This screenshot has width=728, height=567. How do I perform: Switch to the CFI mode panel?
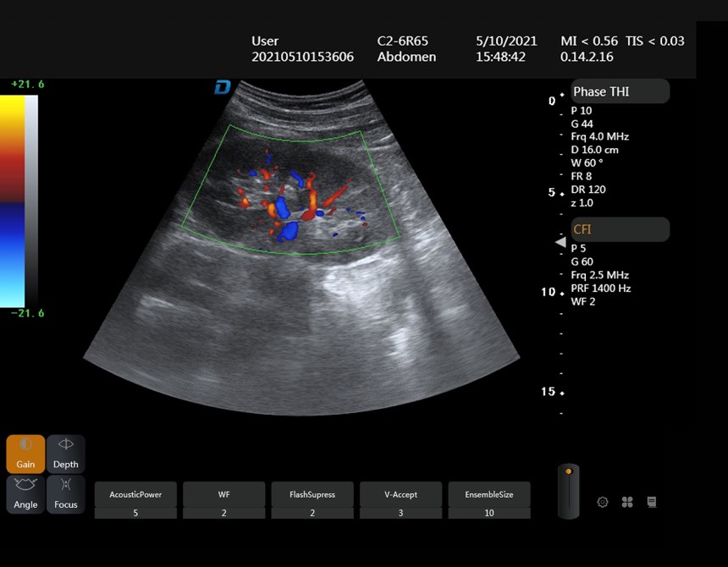tap(620, 229)
